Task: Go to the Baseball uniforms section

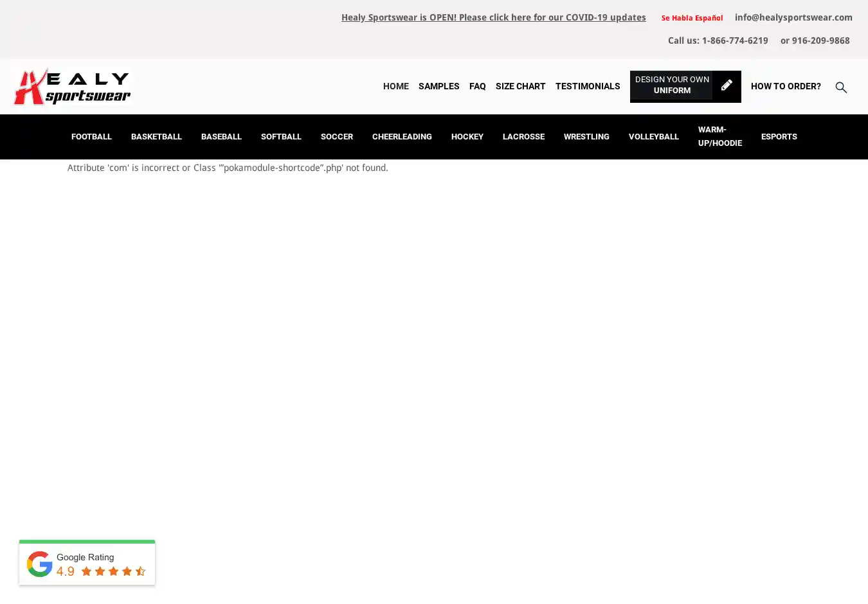Action: [221, 137]
